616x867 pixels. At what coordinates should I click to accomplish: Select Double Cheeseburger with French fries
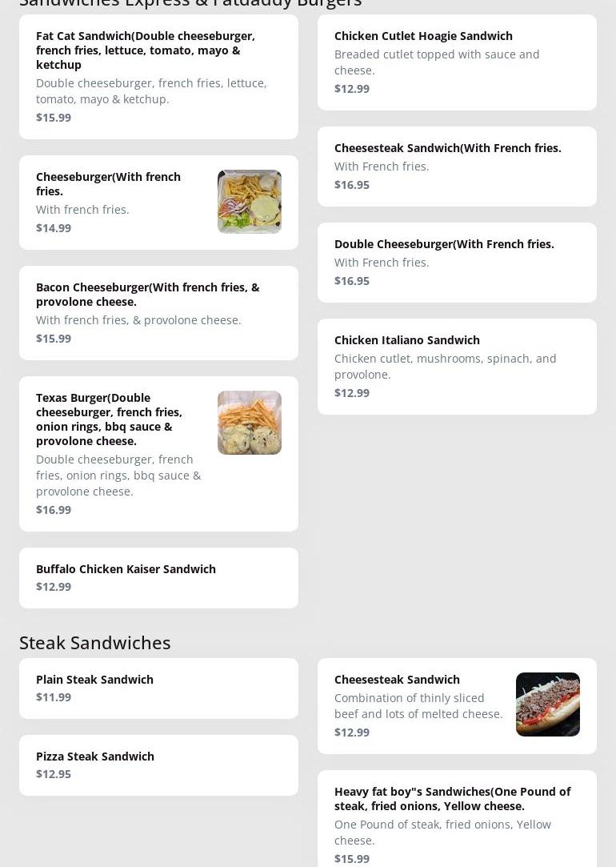(x=457, y=263)
